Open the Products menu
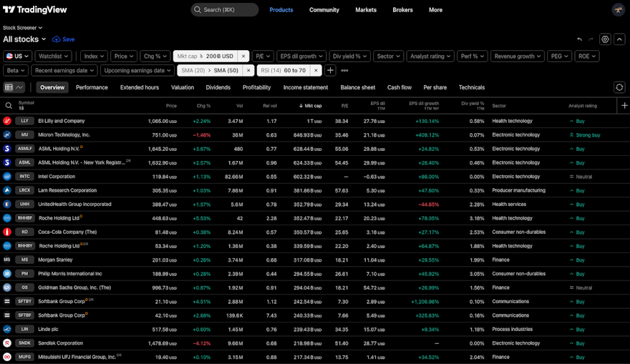This screenshot has width=630, height=364. (x=281, y=9)
